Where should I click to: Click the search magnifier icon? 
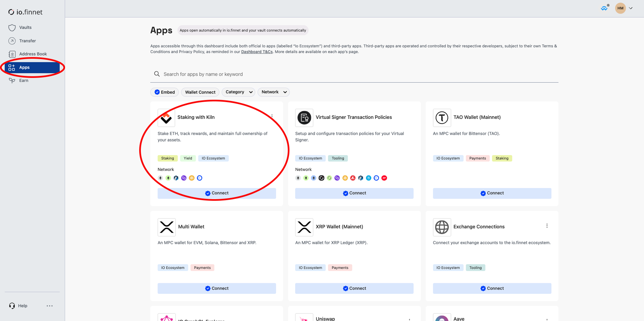(x=157, y=74)
